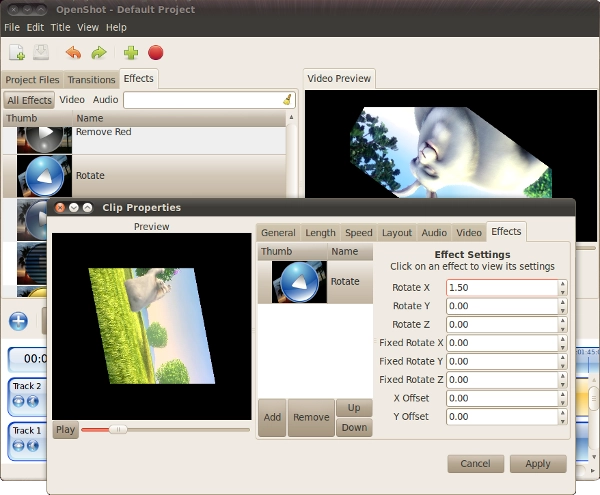Click the clip preview seek slider

(x=165, y=430)
